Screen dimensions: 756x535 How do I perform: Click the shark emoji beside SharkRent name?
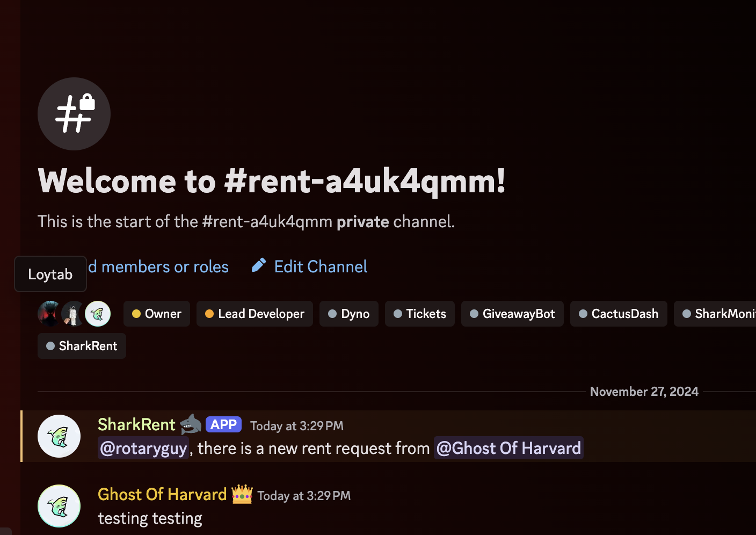pos(191,424)
